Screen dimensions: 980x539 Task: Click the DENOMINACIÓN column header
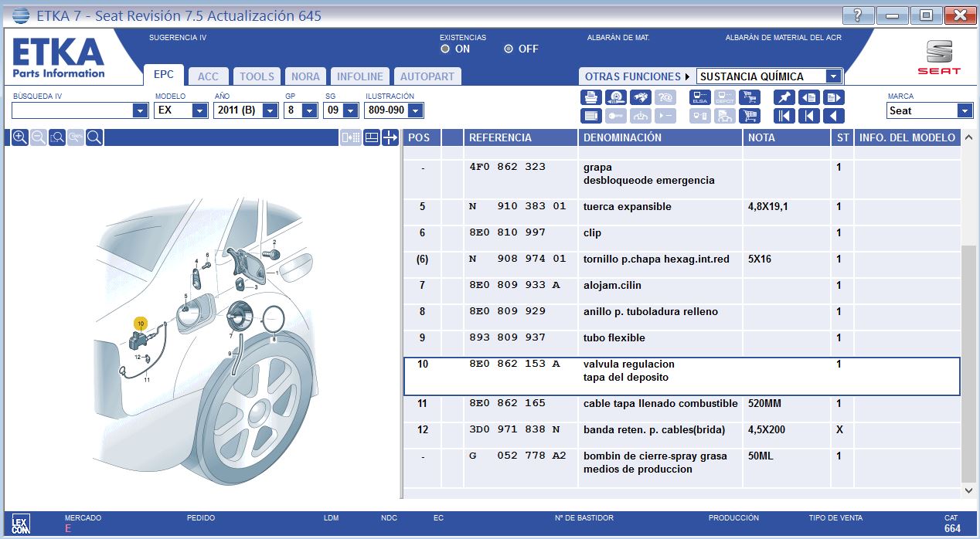coord(661,137)
